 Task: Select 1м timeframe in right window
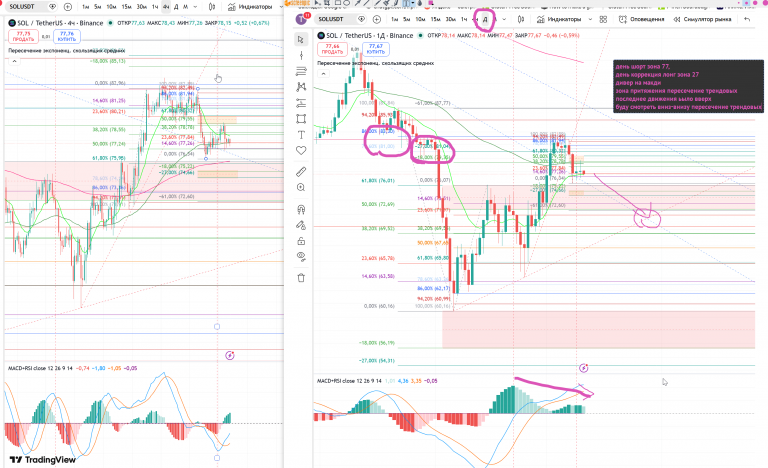[395, 19]
